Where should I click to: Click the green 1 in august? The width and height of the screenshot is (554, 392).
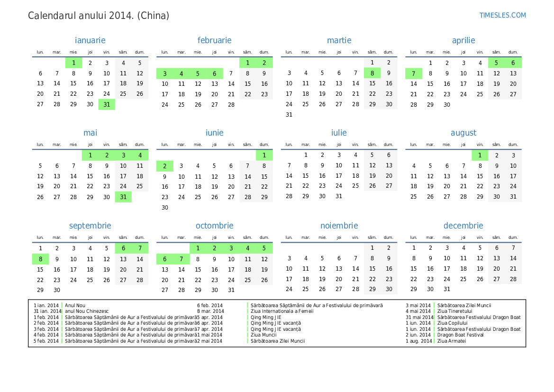480,155
